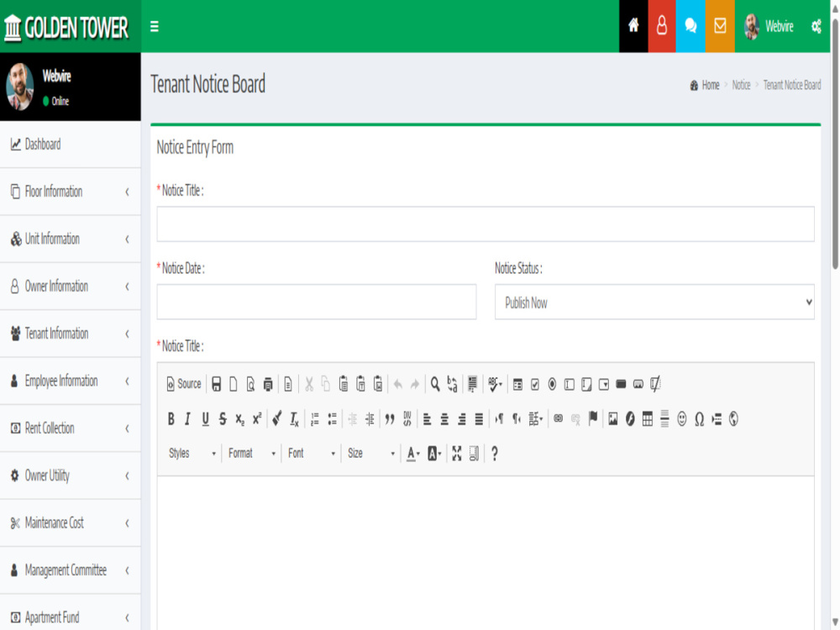
Task: Click the Preview icon in editor toolbar
Action: click(250, 384)
